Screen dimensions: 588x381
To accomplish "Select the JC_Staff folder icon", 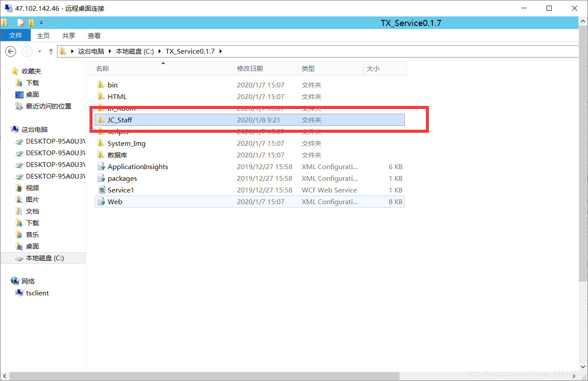I will click(x=101, y=120).
